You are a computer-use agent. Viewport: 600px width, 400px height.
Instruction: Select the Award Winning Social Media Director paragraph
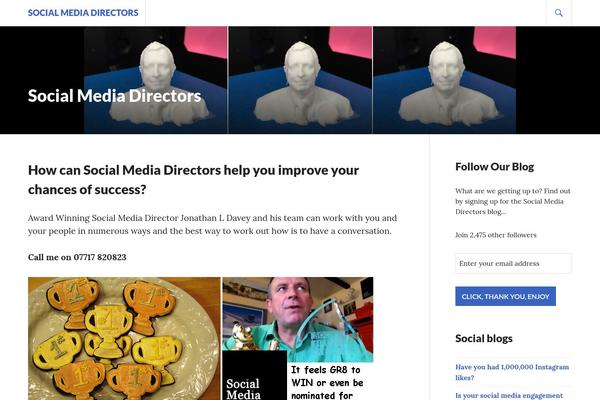pyautogui.click(x=212, y=224)
